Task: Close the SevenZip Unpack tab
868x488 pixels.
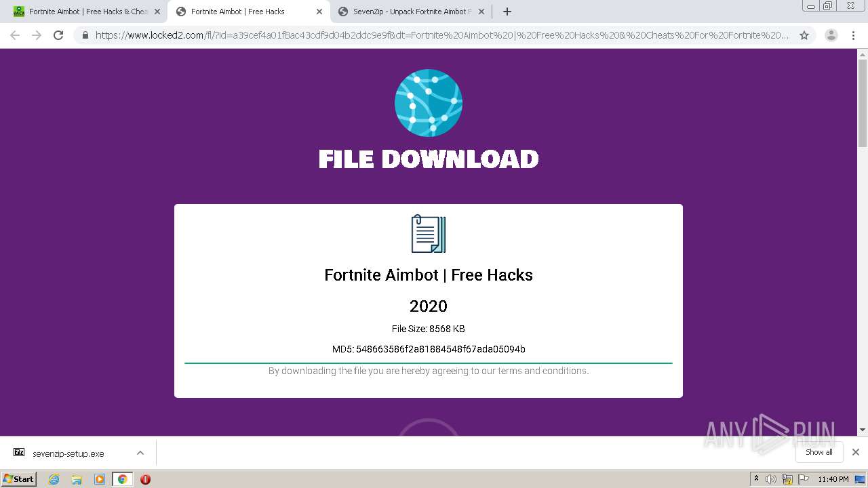Action: coord(481,12)
